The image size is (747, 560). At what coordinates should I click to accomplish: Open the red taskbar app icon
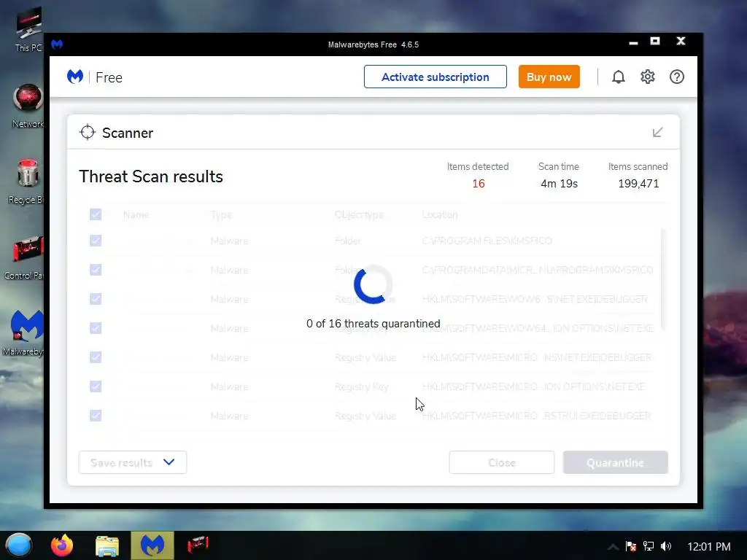198,545
